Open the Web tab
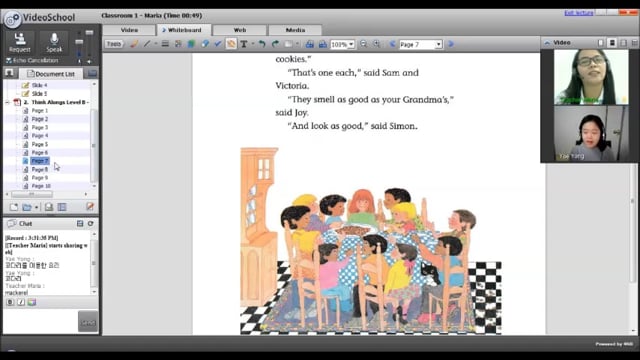The height and width of the screenshot is (360, 640). coord(240,30)
